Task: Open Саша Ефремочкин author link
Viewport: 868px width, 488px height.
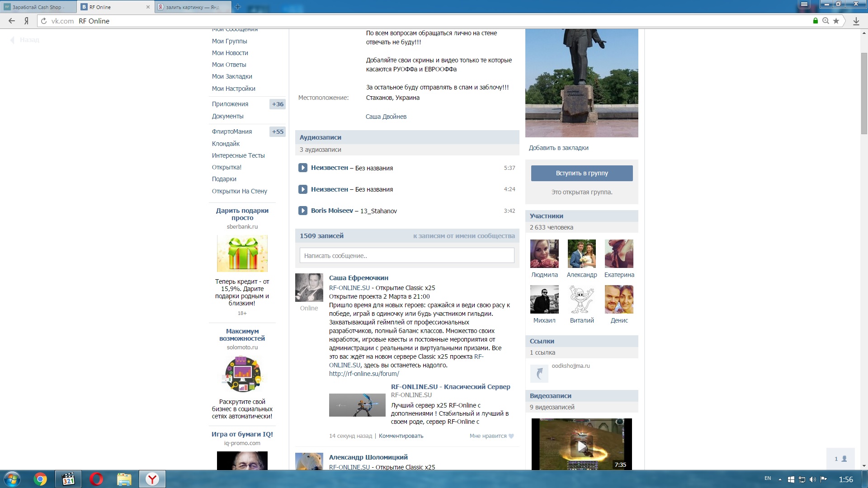Action: point(359,278)
